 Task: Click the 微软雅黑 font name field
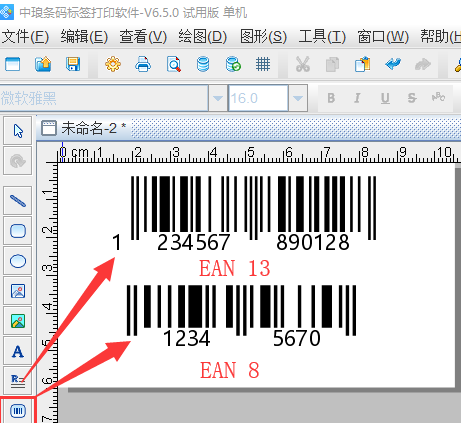(104, 98)
